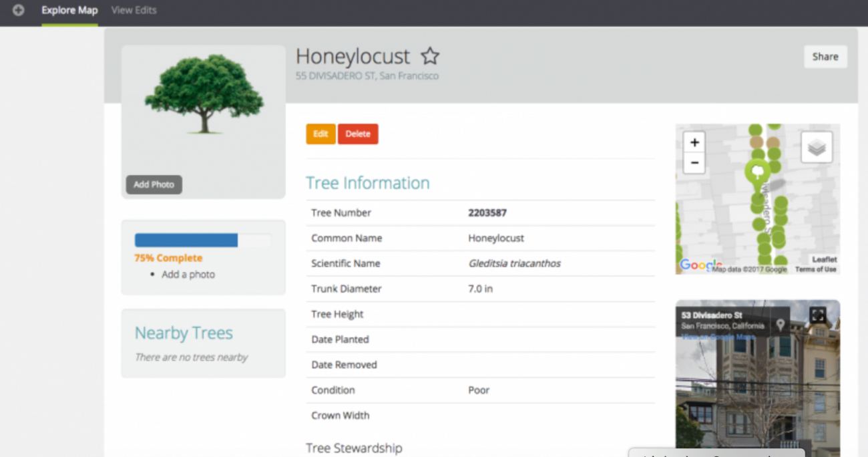
Task: Click the Common Name value Honeylocust
Action: click(496, 238)
